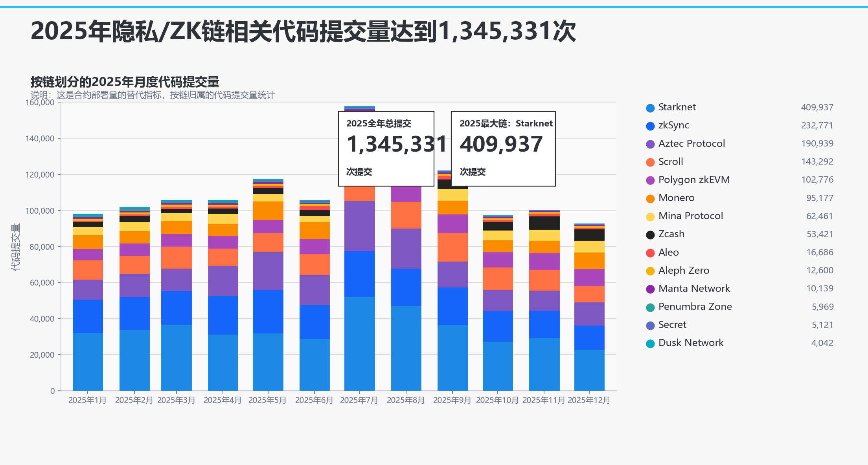Click the Zcash legend color dot
Image resolution: width=868 pixels, height=465 pixels.
coord(650,235)
